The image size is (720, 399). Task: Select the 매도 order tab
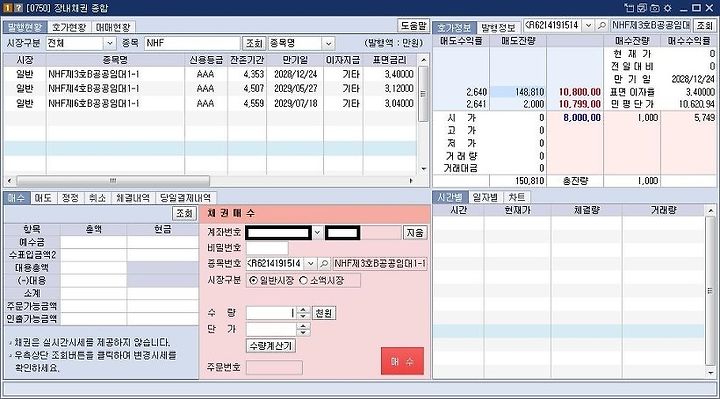click(43, 198)
